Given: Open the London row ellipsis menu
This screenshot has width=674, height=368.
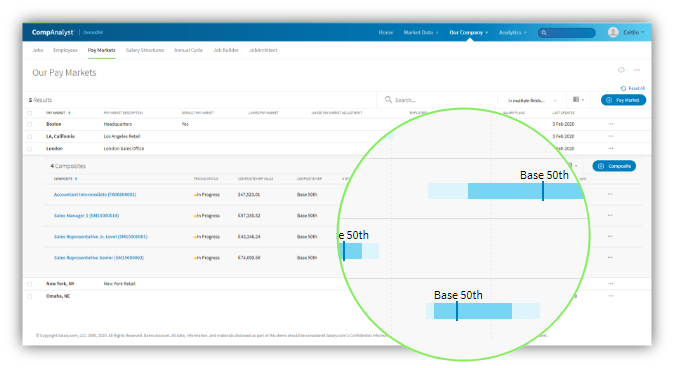Looking at the screenshot, I should [610, 148].
